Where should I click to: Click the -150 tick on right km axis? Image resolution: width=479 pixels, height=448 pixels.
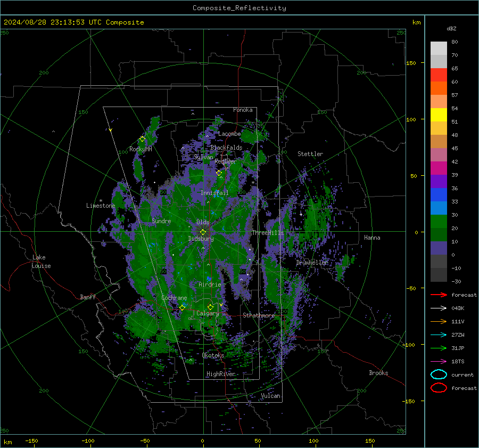pos(408,401)
